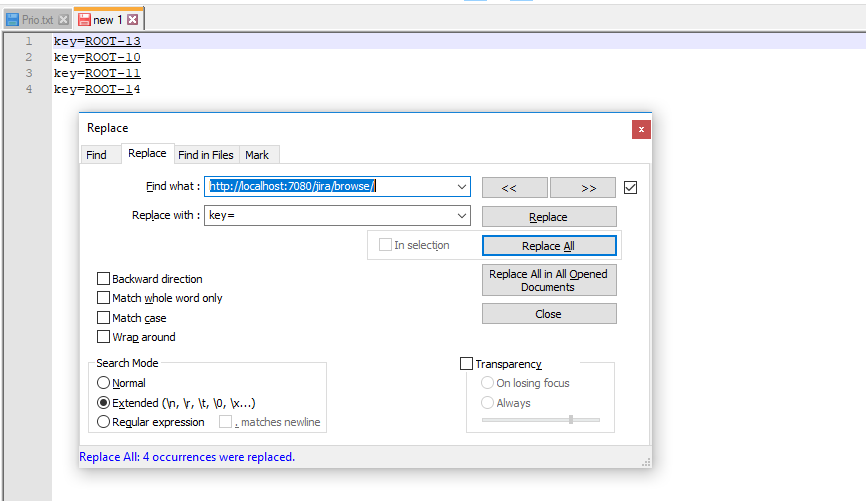Image resolution: width=866 pixels, height=501 pixels.
Task: Toggle the In selection checkbox
Action: 386,245
